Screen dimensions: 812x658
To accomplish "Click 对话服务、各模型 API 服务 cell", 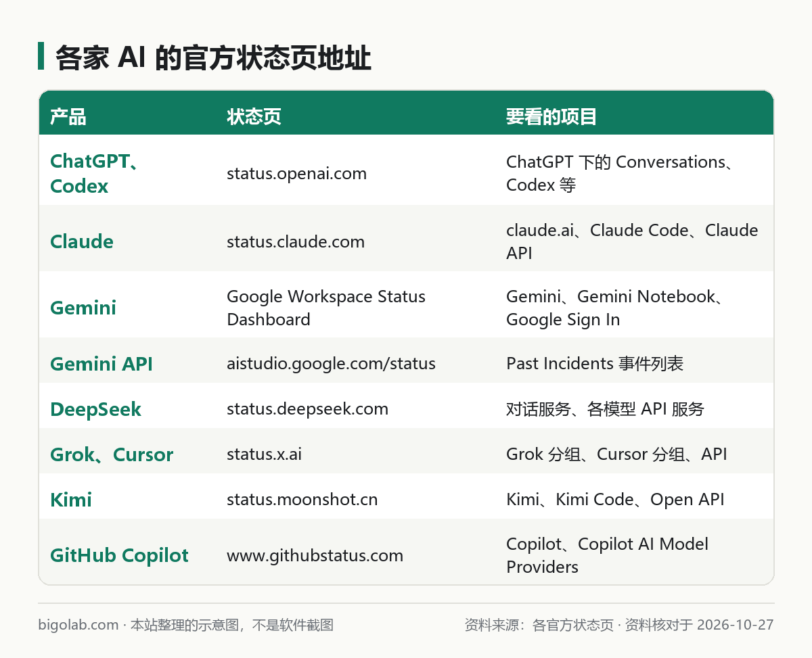I will (606, 408).
